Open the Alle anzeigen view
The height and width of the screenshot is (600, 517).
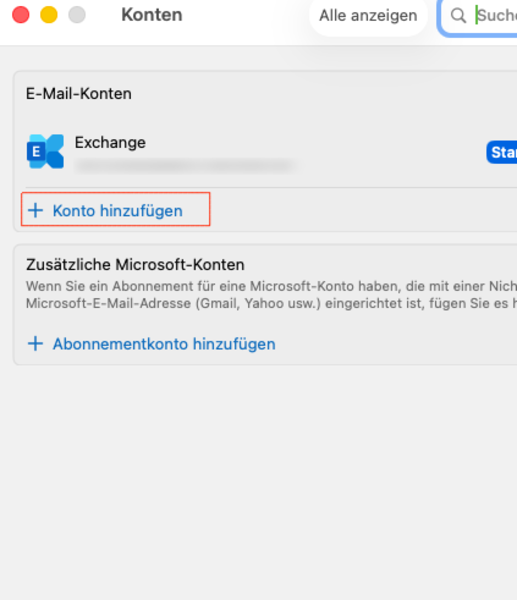[x=368, y=16]
